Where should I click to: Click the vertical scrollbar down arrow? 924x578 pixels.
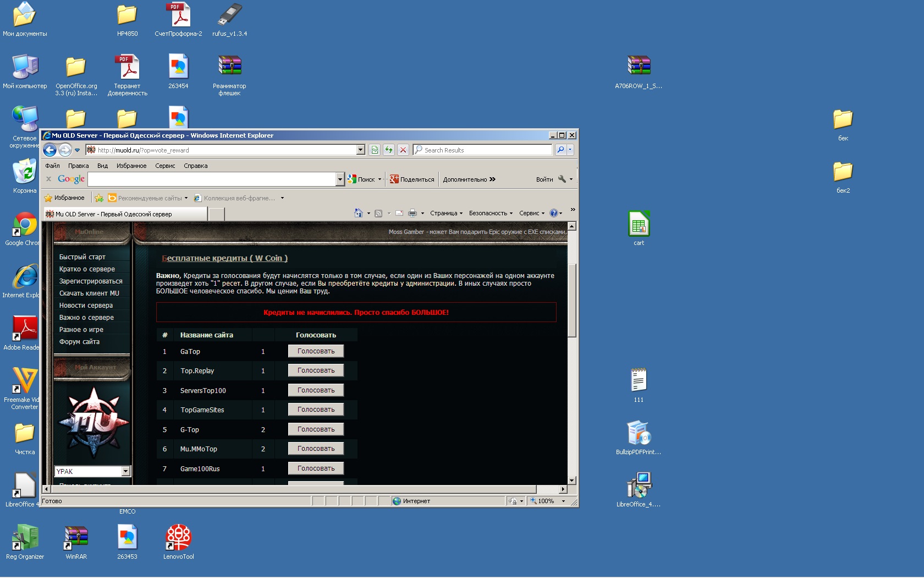[x=572, y=481]
